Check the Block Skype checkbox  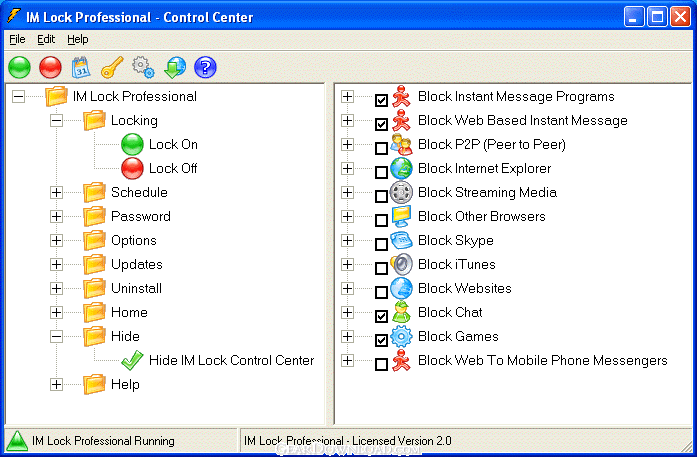pyautogui.click(x=381, y=244)
